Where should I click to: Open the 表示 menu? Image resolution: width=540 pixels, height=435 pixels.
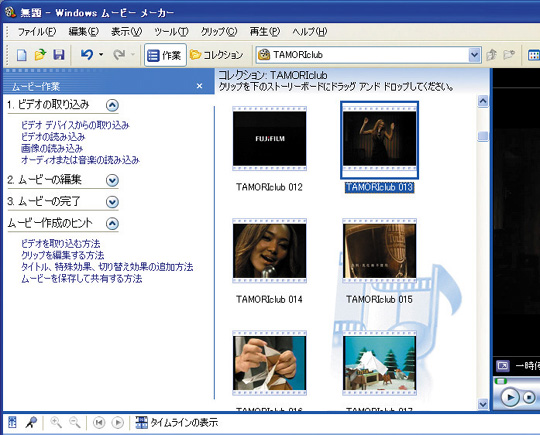coord(126,32)
